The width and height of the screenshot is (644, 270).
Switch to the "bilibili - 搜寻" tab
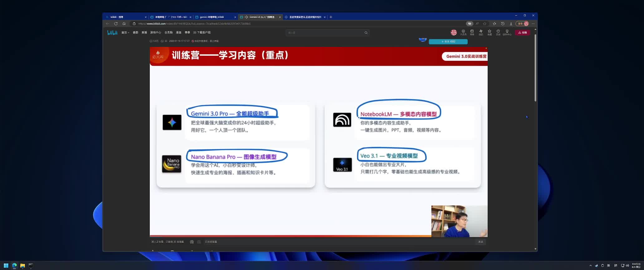click(x=125, y=17)
